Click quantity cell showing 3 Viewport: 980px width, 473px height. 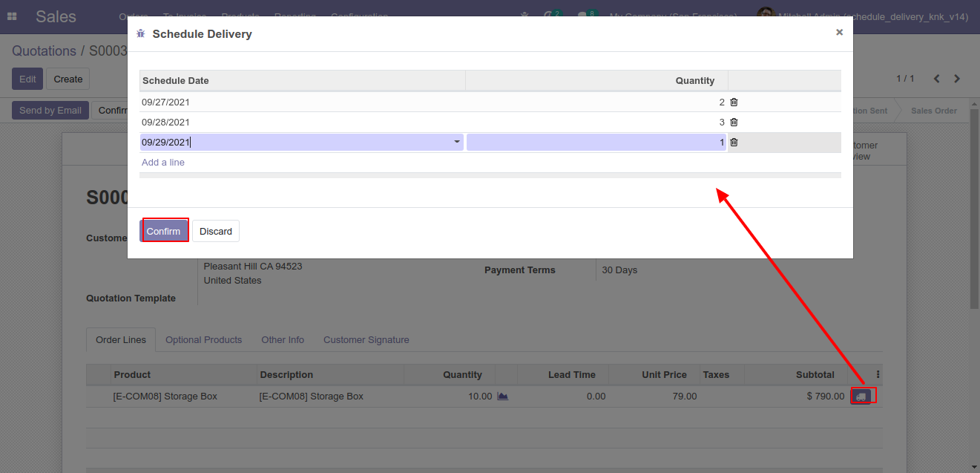(x=596, y=123)
